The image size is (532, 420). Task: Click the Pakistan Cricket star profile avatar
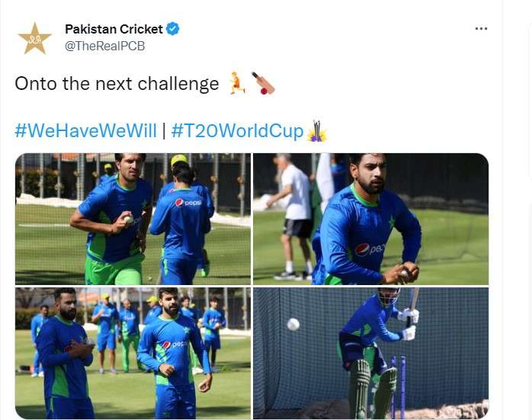coord(34,38)
